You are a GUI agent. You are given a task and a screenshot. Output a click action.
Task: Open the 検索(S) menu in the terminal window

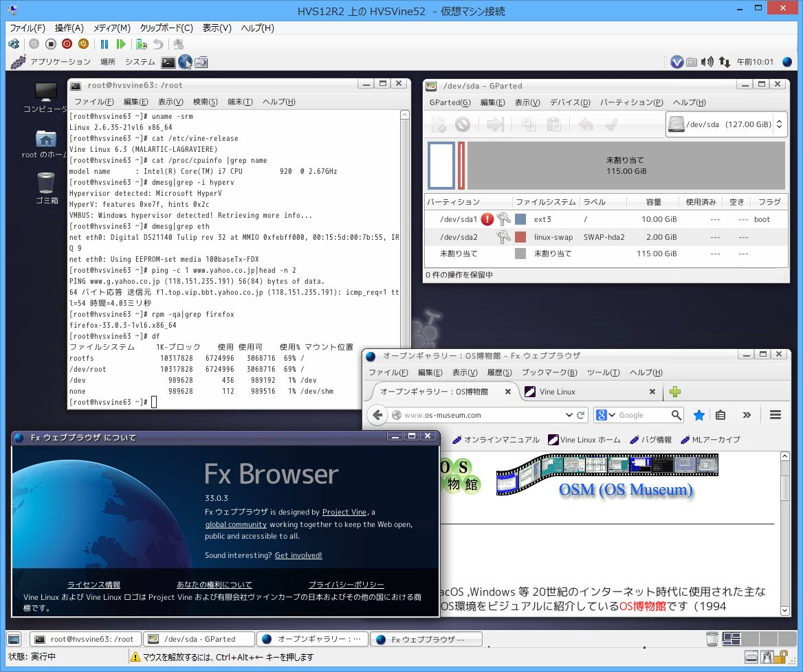point(206,102)
